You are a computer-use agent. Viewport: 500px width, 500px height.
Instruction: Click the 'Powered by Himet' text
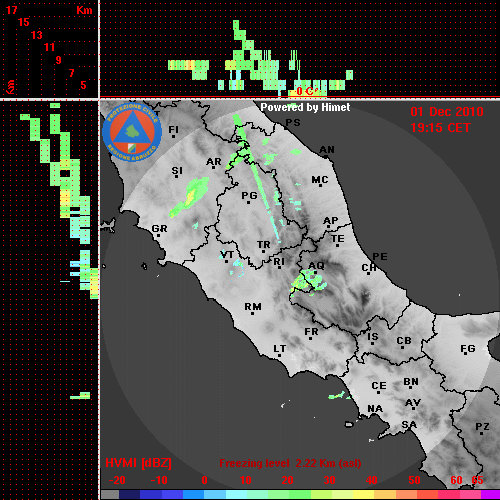305,107
